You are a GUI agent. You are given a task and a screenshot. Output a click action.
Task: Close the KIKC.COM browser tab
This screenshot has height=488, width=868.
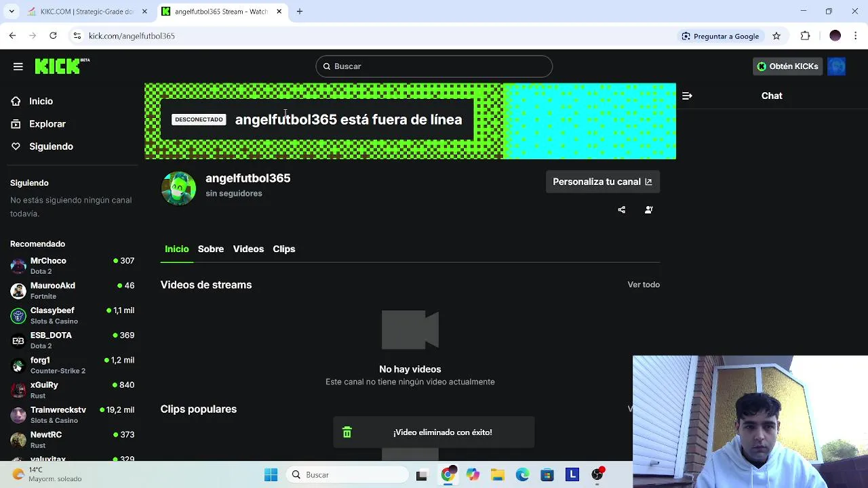144,12
